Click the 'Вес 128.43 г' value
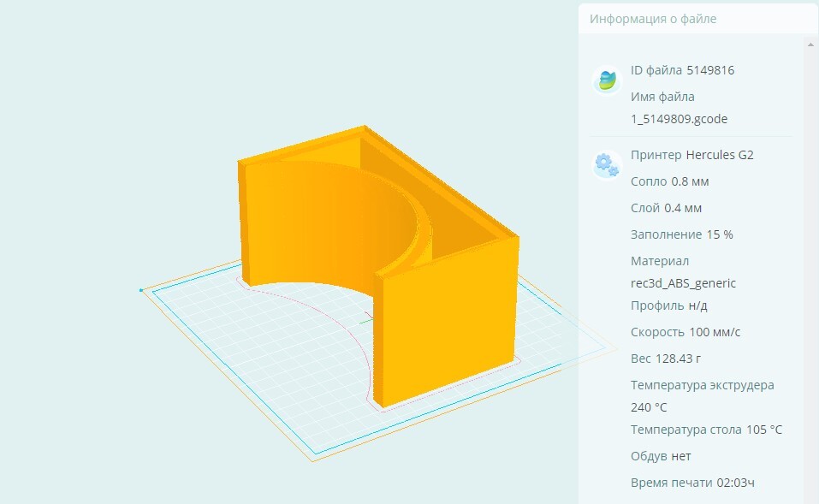This screenshot has height=504, width=819. [x=666, y=359]
